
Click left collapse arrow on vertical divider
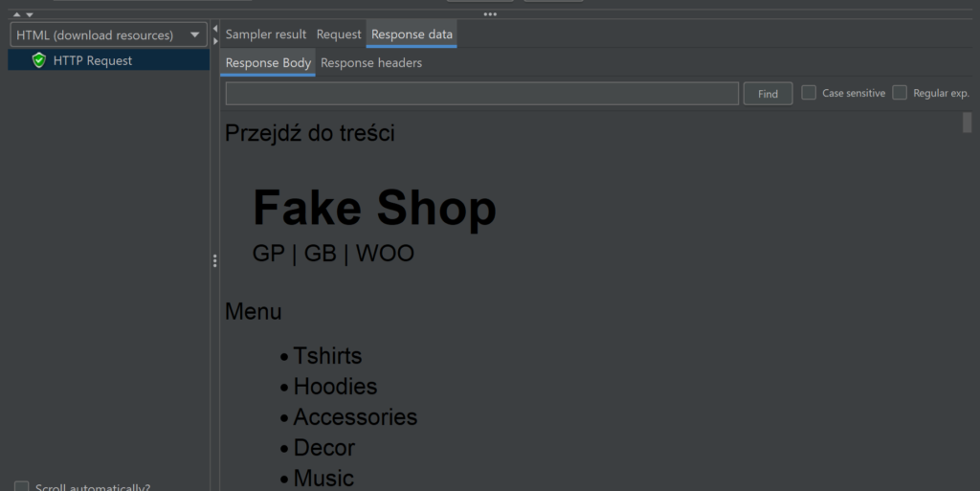(215, 28)
